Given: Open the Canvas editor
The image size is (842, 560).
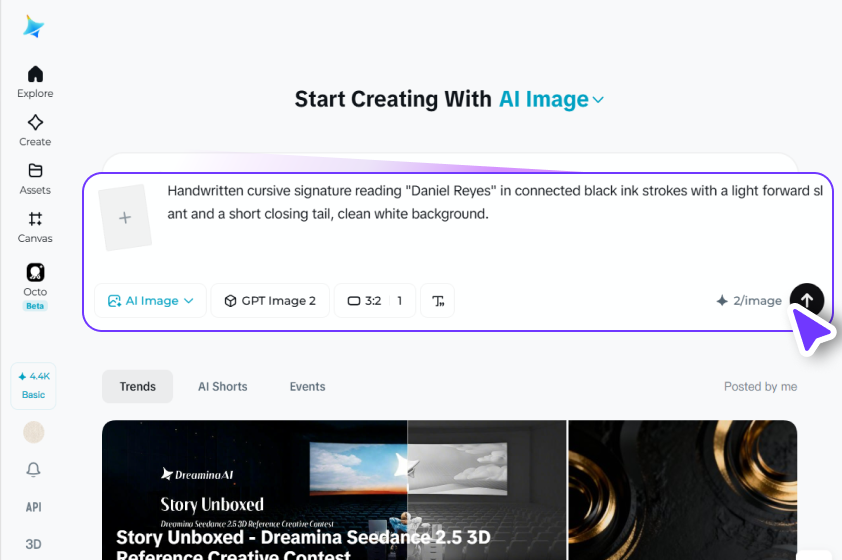Looking at the screenshot, I should click(35, 227).
